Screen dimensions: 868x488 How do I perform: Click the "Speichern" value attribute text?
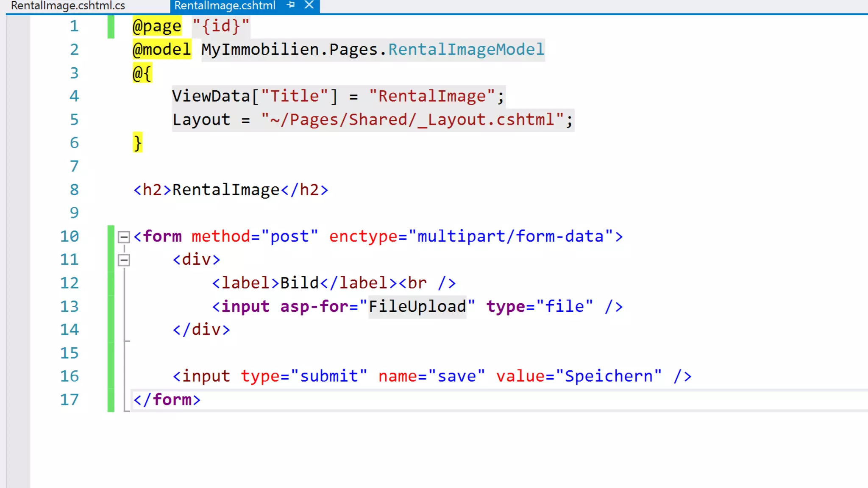(609, 376)
